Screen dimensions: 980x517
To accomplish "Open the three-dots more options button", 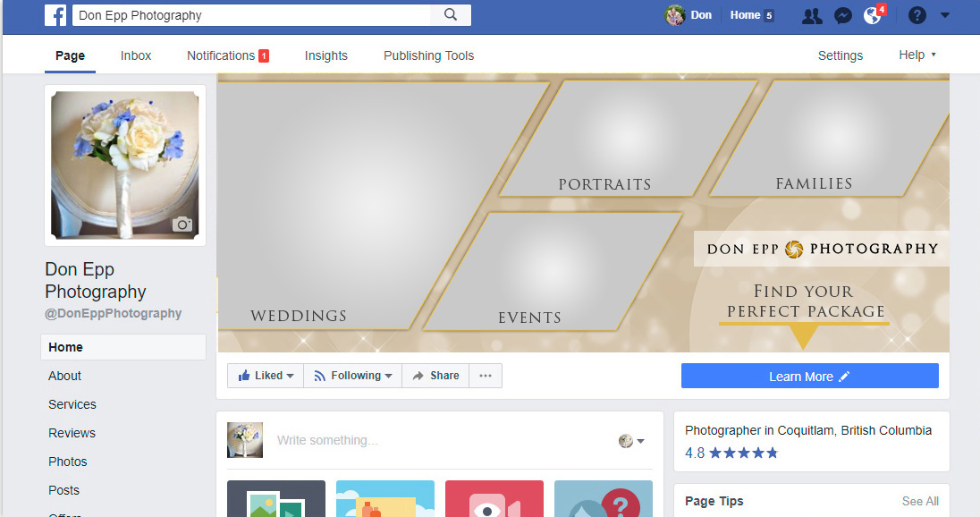I will (x=486, y=376).
